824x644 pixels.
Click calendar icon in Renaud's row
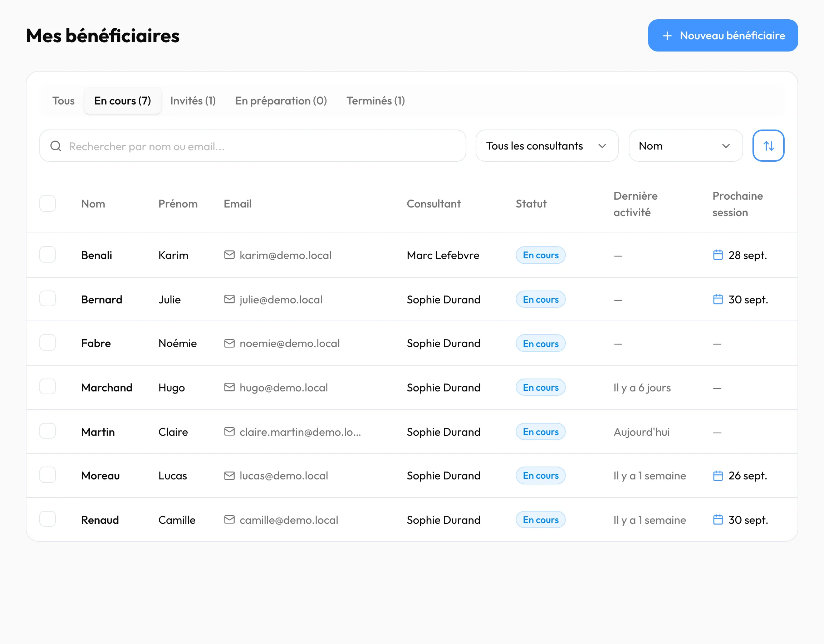(x=718, y=520)
